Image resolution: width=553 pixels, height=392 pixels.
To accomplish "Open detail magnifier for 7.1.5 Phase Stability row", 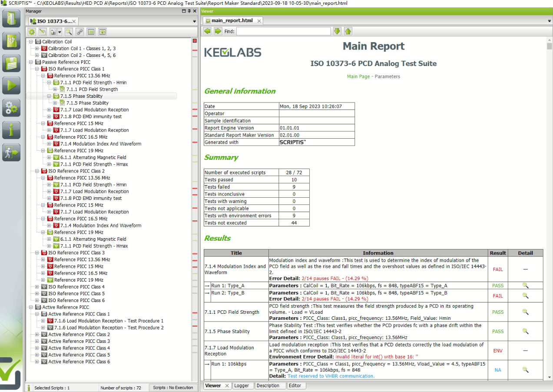I will coord(525,331).
